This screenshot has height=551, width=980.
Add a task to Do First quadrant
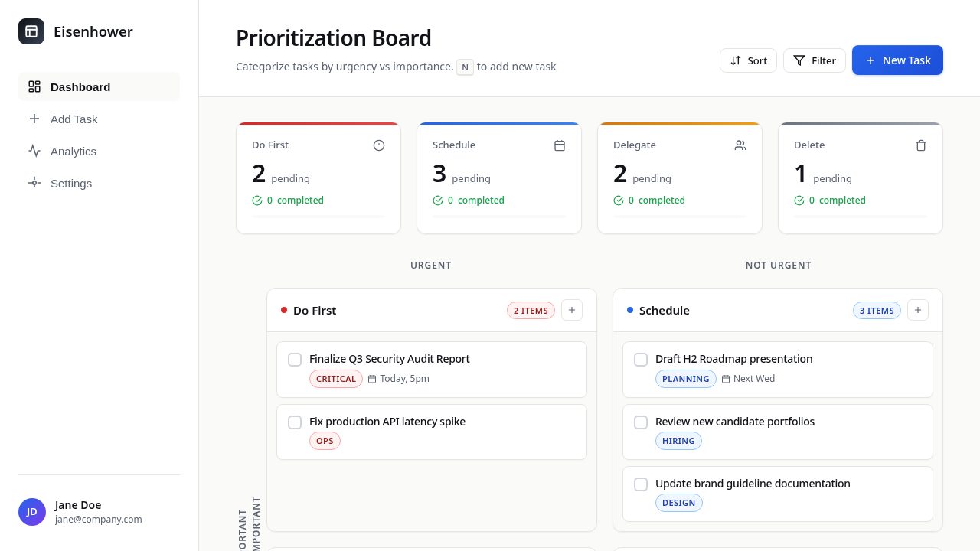point(572,310)
